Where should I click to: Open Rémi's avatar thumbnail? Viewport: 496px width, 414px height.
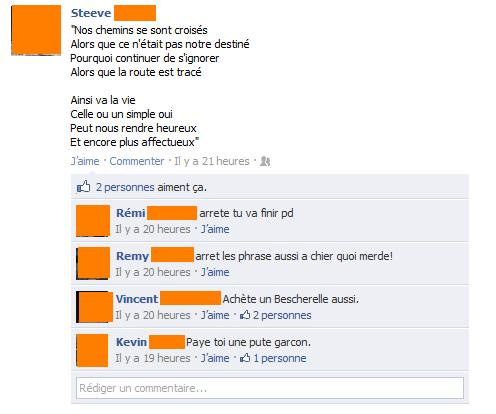click(93, 221)
